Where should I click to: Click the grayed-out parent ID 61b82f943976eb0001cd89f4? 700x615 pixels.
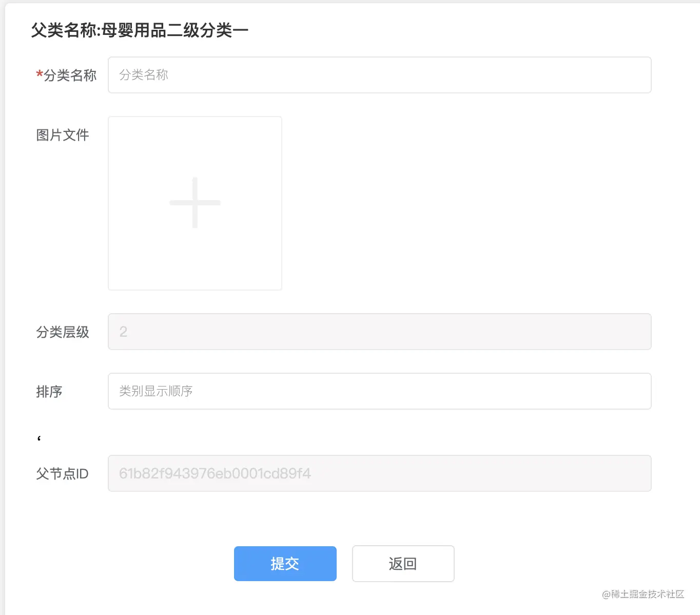coord(214,473)
